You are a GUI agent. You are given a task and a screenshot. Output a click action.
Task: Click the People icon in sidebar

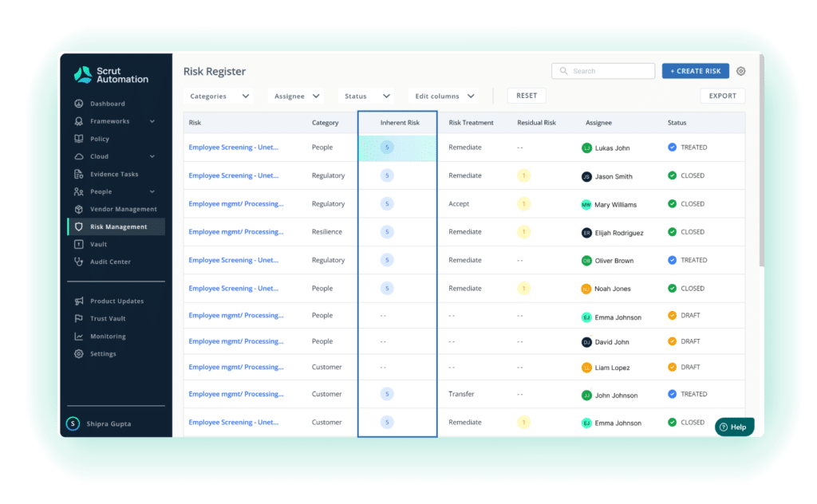pos(79,191)
